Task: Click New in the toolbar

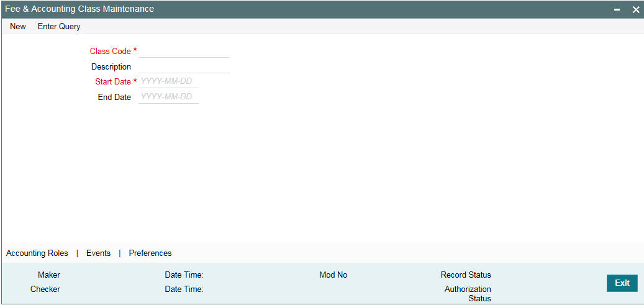Action: pos(18,26)
